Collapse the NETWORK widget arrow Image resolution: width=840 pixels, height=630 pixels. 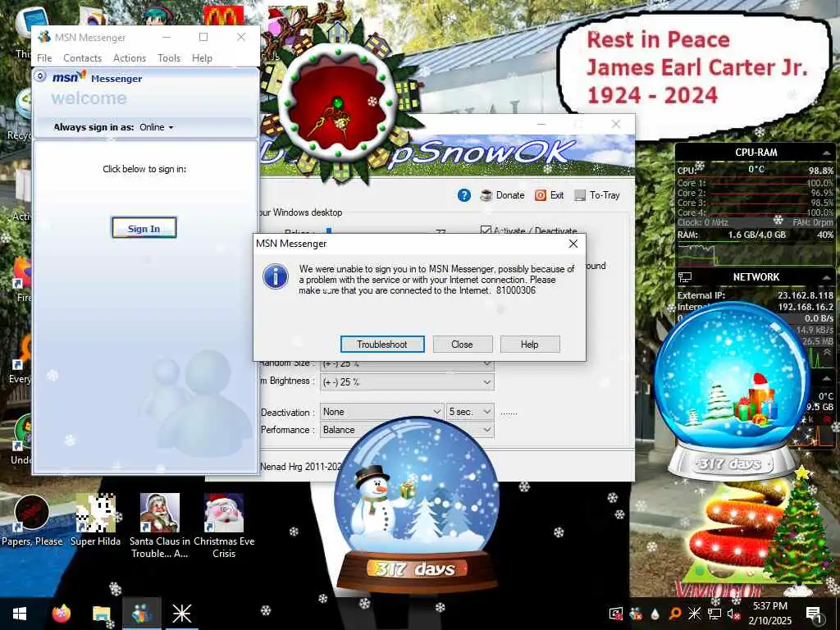coord(827,277)
